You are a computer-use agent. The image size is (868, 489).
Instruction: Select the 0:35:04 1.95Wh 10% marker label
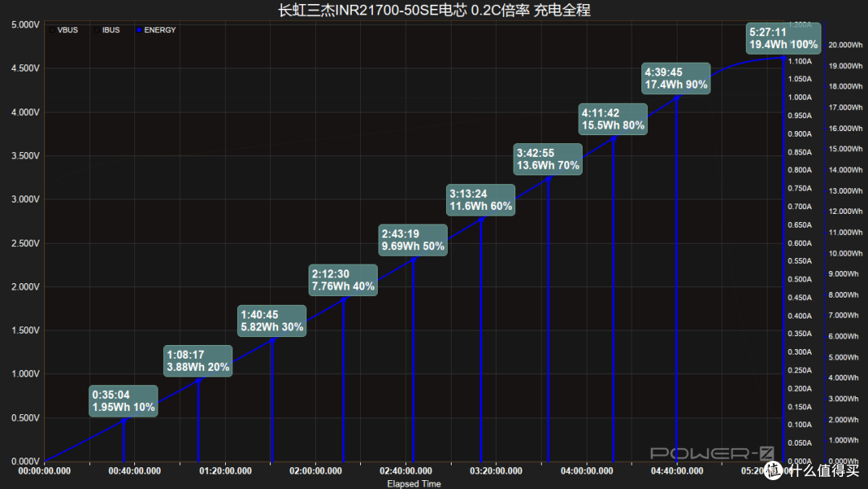[x=124, y=401]
